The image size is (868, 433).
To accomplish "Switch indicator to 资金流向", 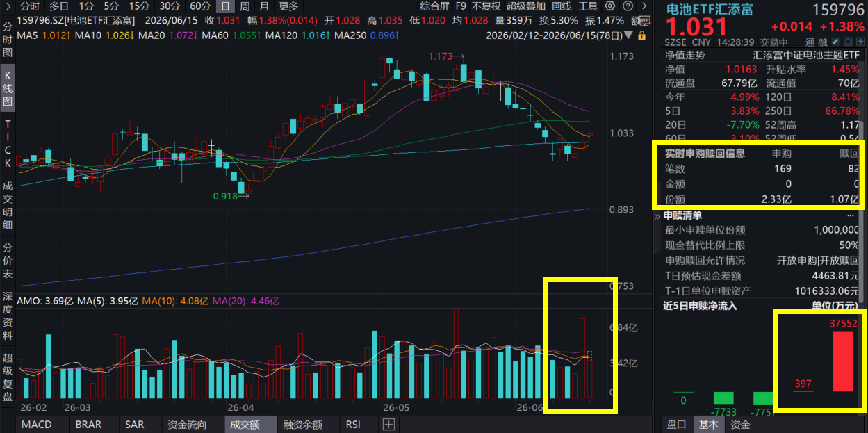I will (x=188, y=424).
